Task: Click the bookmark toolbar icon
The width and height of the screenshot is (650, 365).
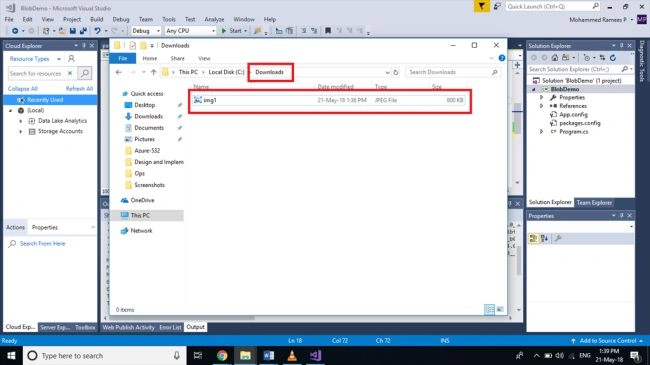Action: pyautogui.click(x=328, y=31)
